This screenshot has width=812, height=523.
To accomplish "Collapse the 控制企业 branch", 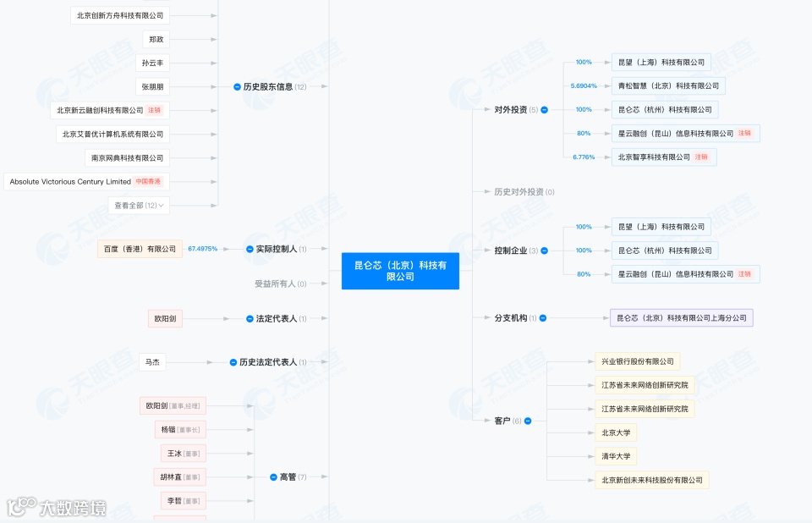I will pos(544,250).
